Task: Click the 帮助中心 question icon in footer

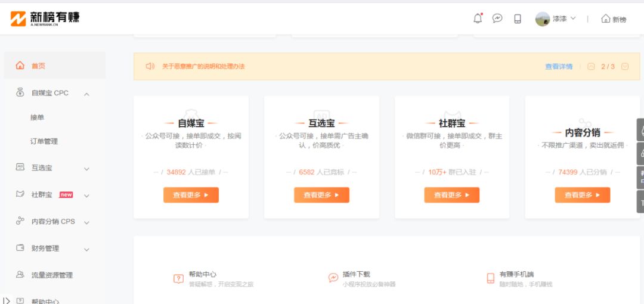Action: point(178,278)
